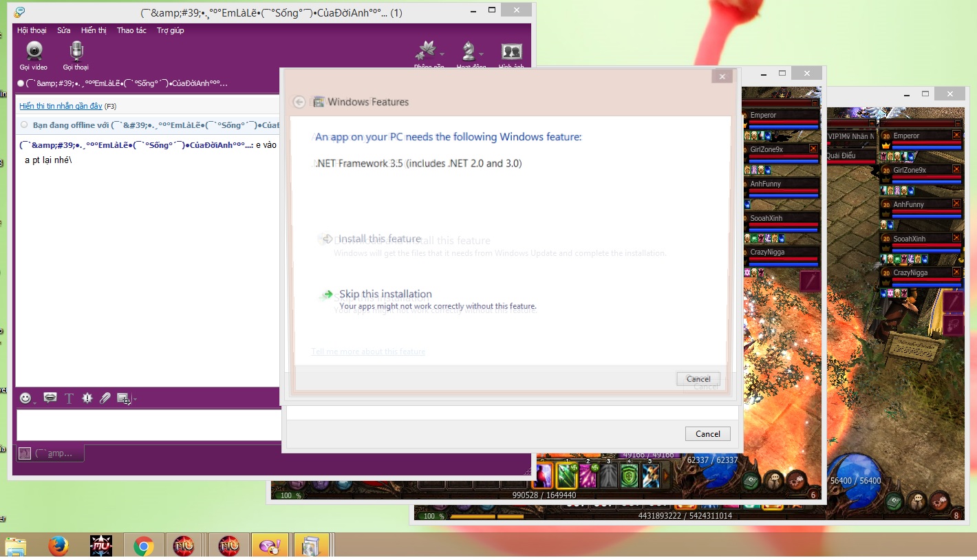This screenshot has width=977, height=560.
Task: Open the leaf-shaped environment icon in Yahoo chat
Action: pos(426,51)
